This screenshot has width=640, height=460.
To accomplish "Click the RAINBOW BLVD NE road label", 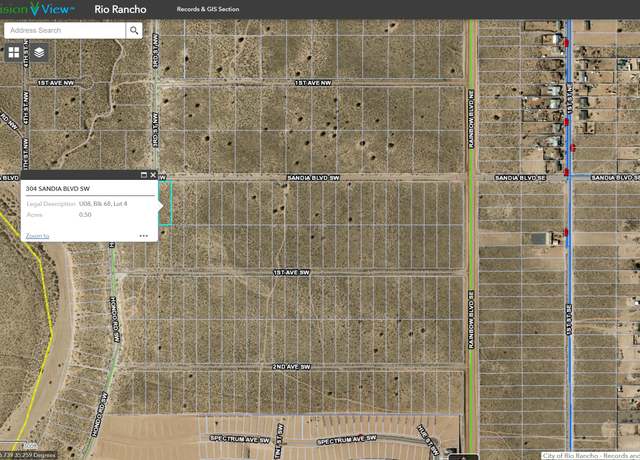I will 471,119.
